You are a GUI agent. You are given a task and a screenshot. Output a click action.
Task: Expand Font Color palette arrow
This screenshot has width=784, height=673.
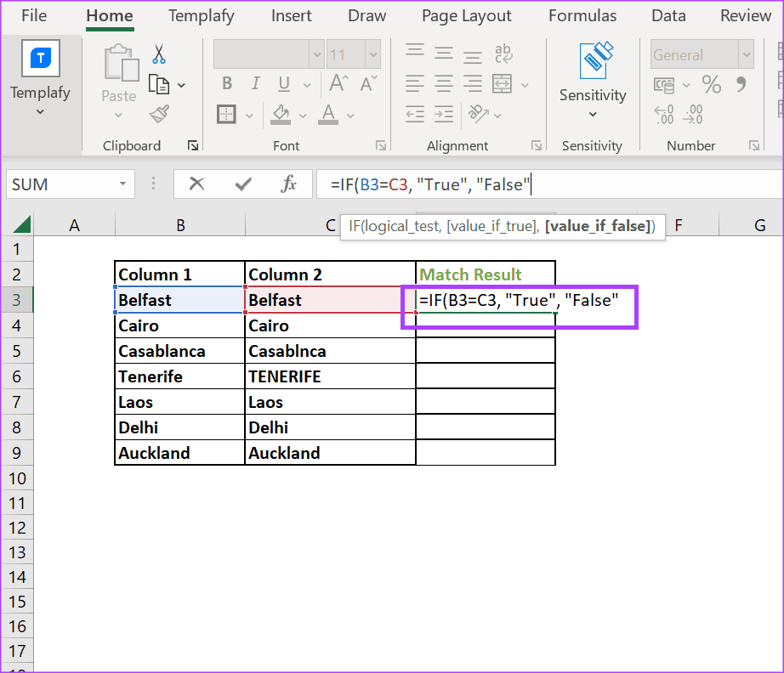point(350,116)
